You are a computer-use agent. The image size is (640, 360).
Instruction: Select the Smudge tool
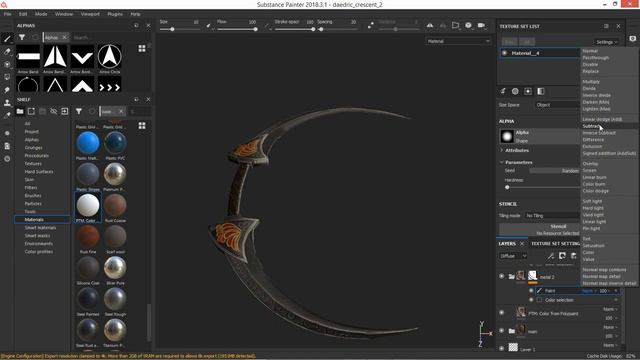tap(7, 89)
